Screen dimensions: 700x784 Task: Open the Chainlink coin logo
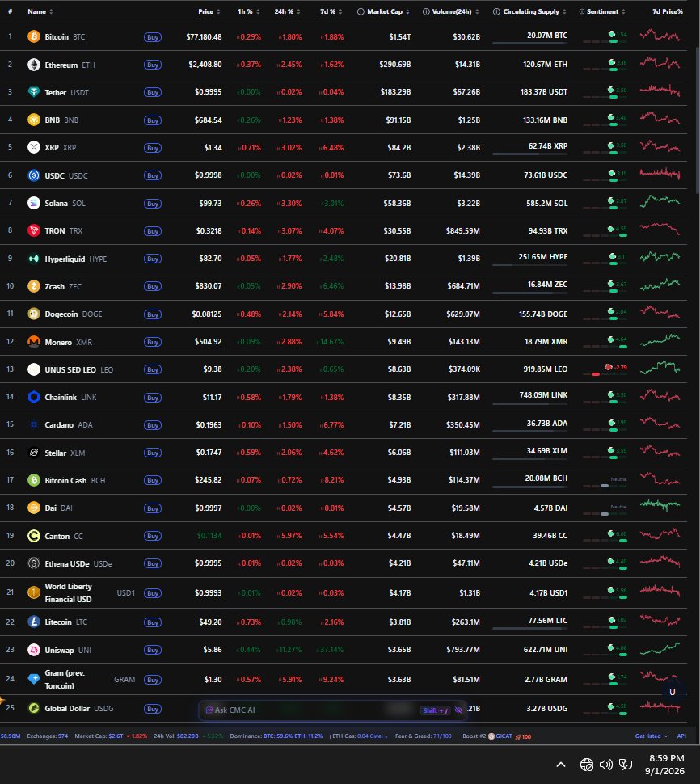tap(33, 397)
